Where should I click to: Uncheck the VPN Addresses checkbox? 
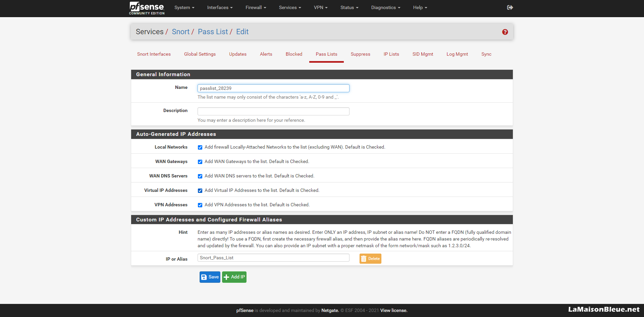click(x=200, y=205)
